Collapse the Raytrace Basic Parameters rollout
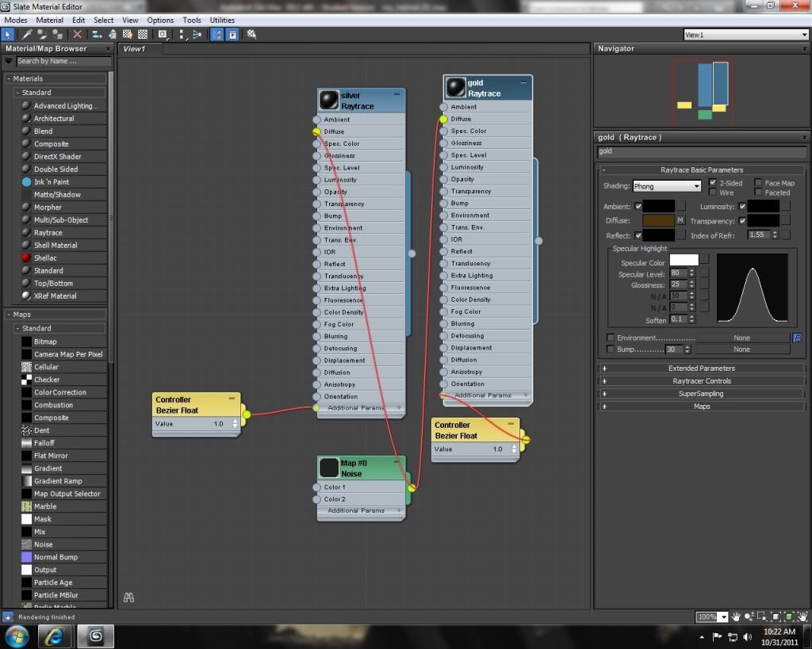 coord(701,170)
